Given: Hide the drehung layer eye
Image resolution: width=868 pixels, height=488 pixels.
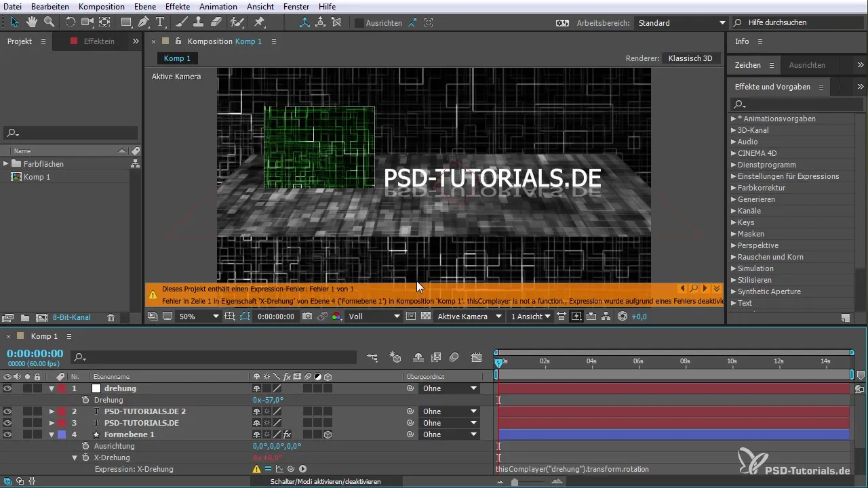Looking at the screenshot, I should [x=7, y=388].
